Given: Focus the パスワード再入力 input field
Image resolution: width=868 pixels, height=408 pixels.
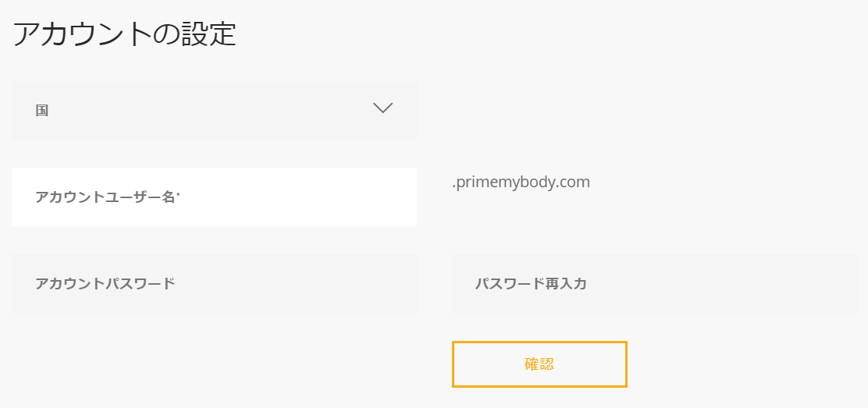Looking at the screenshot, I should click(x=654, y=283).
